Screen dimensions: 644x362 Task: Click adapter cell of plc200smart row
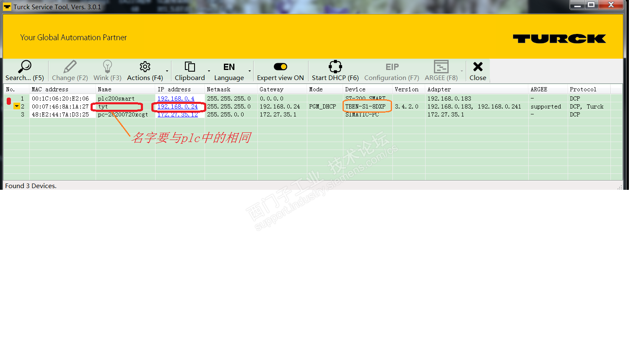(x=449, y=98)
